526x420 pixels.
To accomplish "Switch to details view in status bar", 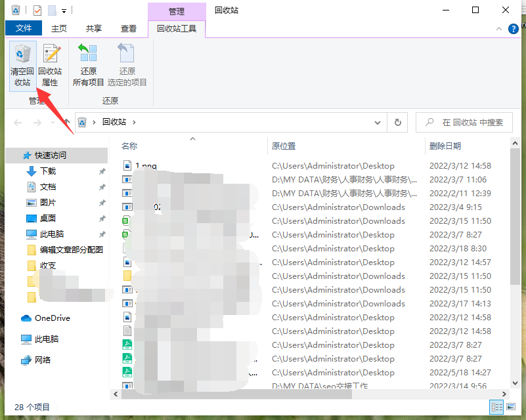I will pos(496,408).
